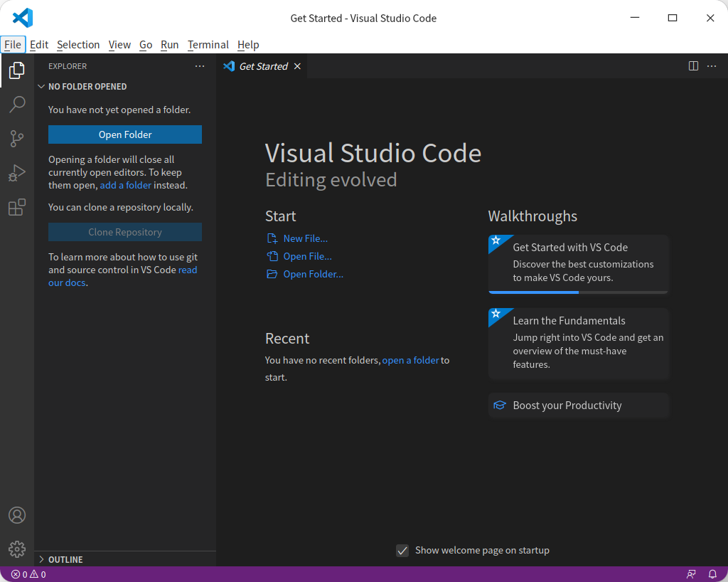Open the Search view in activity bar
Image resolution: width=728 pixels, height=582 pixels.
tap(17, 105)
